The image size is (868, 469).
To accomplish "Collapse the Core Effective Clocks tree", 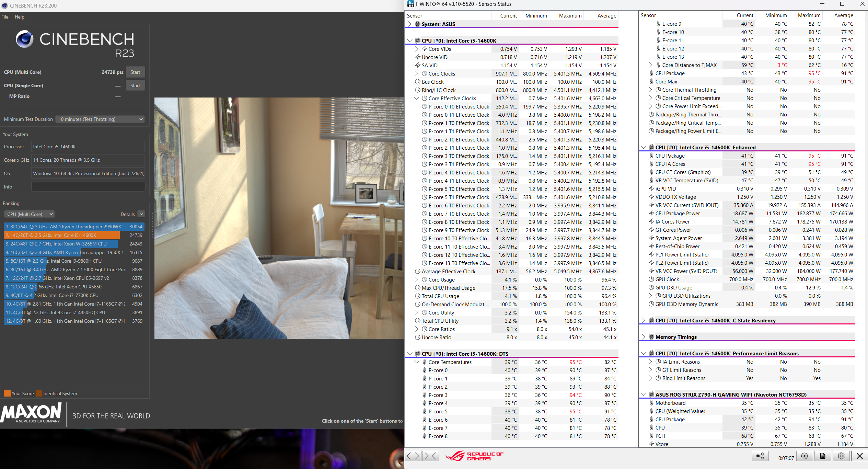I will click(417, 98).
